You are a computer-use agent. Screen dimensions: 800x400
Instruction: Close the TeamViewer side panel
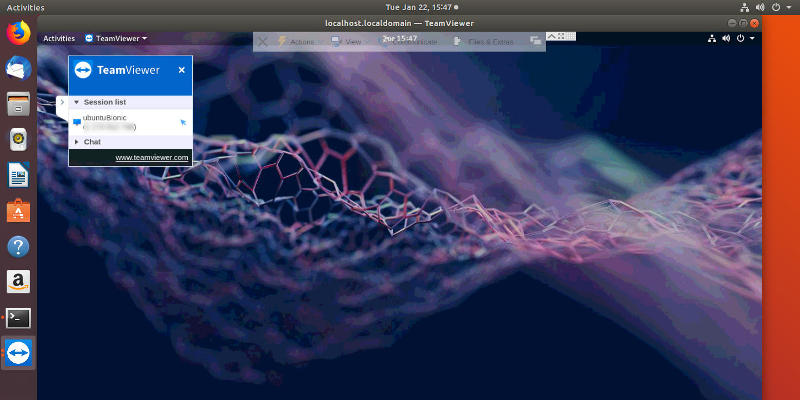182,70
